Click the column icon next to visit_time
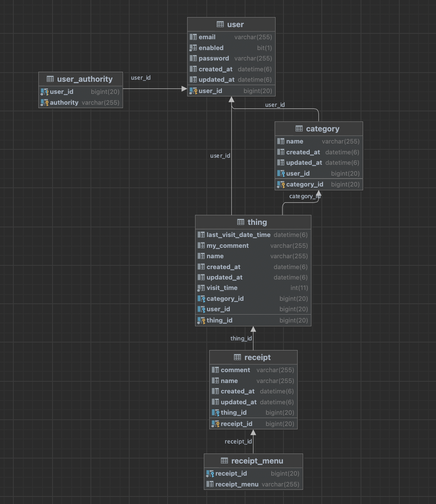Image resolution: width=436 pixels, height=504 pixels. (x=201, y=288)
